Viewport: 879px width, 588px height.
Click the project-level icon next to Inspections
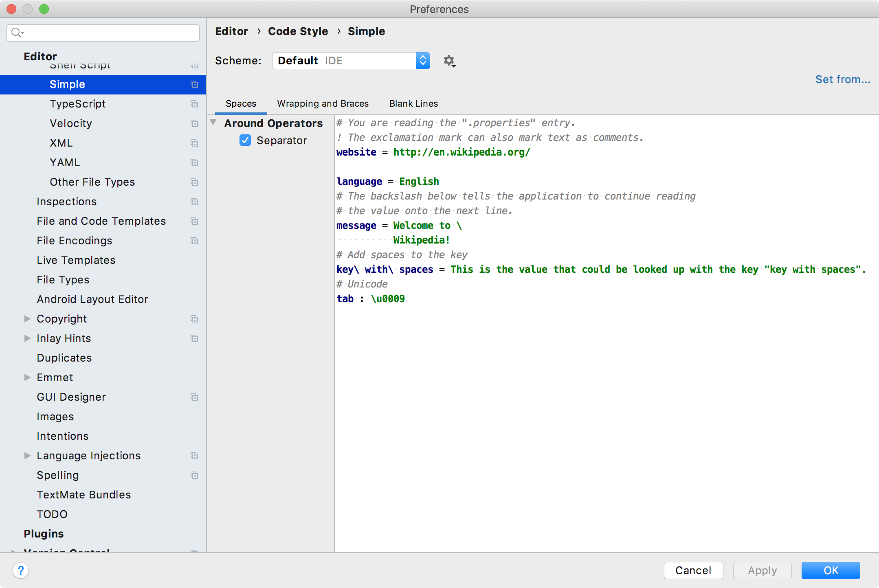[x=194, y=202]
